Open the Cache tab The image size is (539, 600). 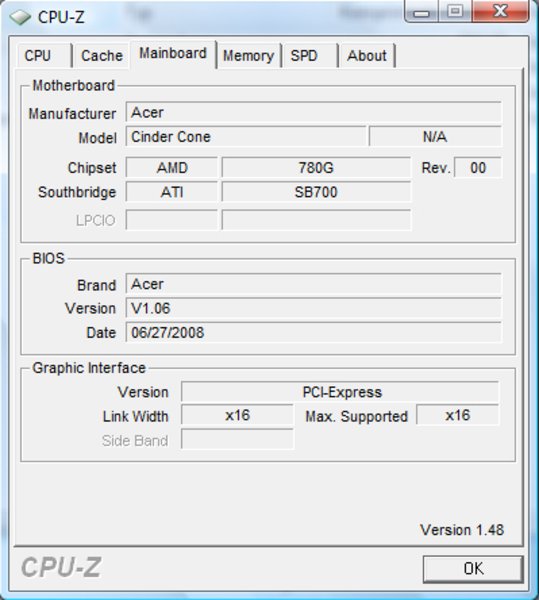point(102,56)
